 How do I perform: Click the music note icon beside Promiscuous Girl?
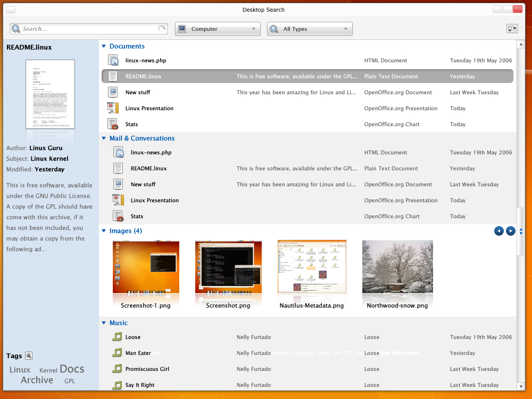[x=117, y=369]
